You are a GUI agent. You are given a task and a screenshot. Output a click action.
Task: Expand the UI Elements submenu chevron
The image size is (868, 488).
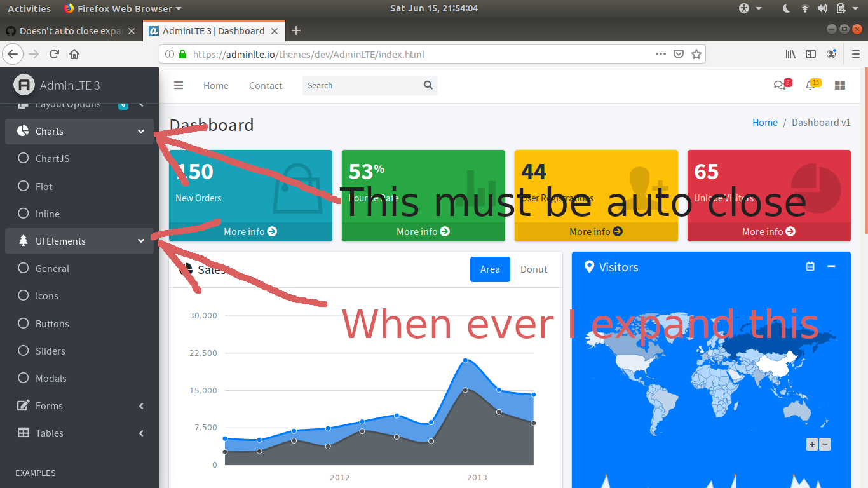pyautogui.click(x=140, y=241)
